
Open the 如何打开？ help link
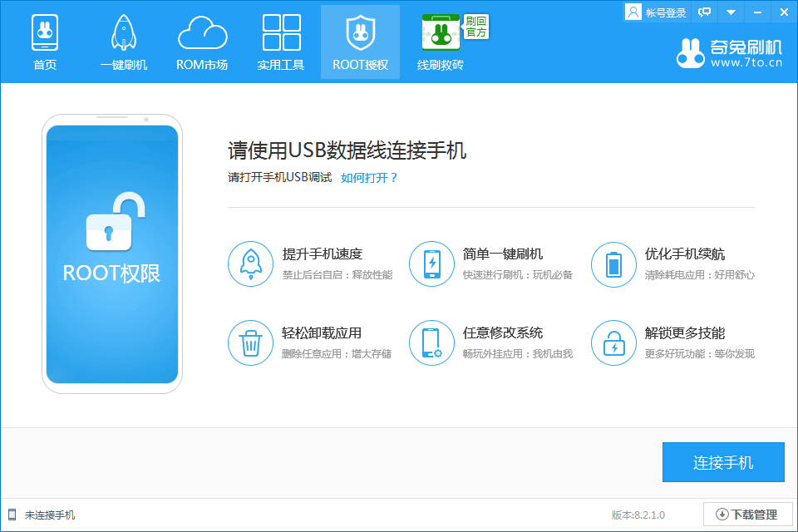tap(369, 178)
